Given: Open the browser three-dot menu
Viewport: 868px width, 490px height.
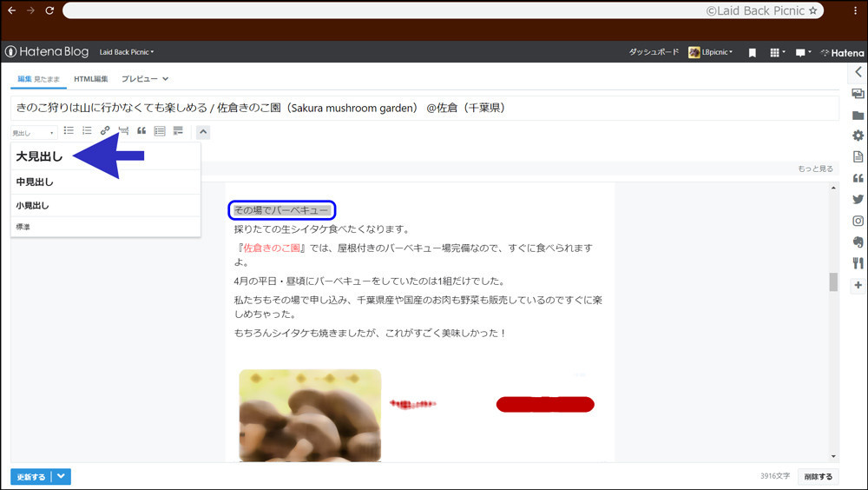Looking at the screenshot, I should (x=855, y=10).
